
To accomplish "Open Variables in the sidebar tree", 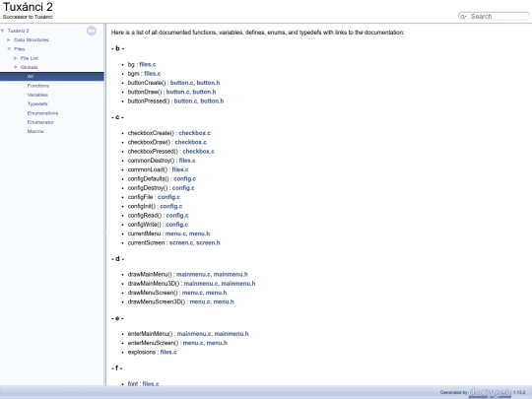I will click(x=37, y=95).
